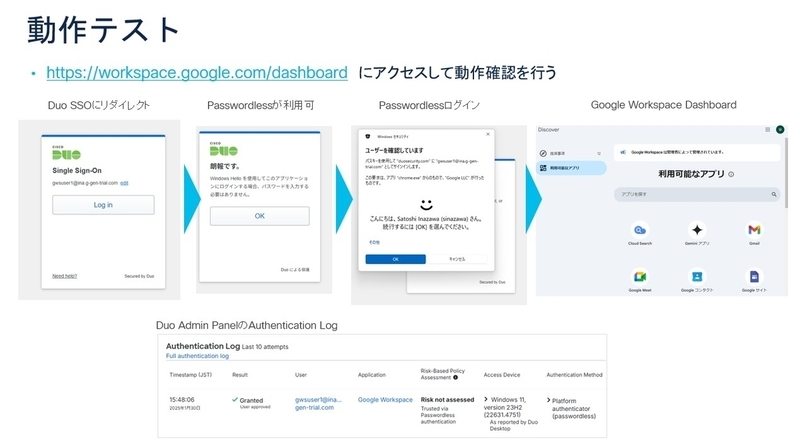The image size is (800, 443).
Task: Expand the Platform authenticator chevron
Action: click(548, 401)
